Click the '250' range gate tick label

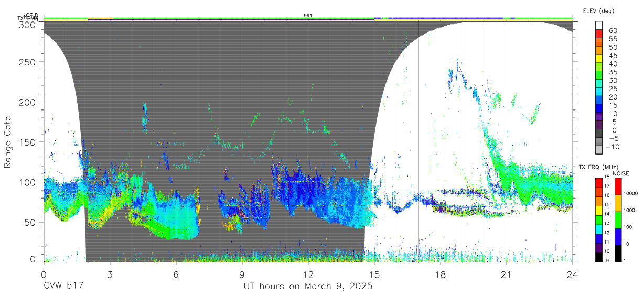(x=28, y=62)
